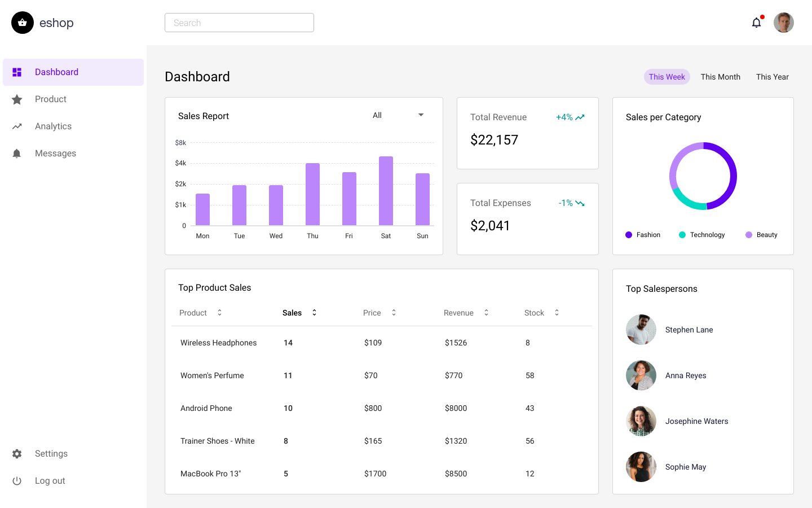Open Analytics via the trending line icon
812x508 pixels.
point(17,126)
